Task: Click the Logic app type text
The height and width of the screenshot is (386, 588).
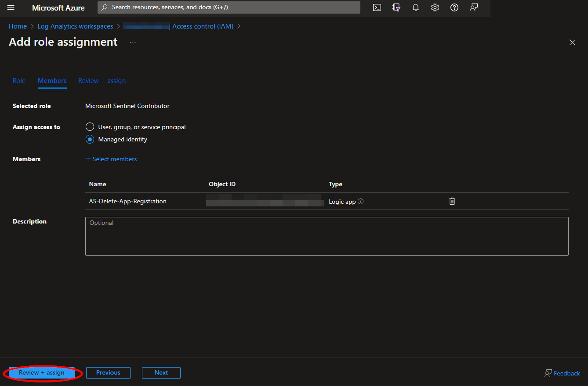Action: click(342, 202)
